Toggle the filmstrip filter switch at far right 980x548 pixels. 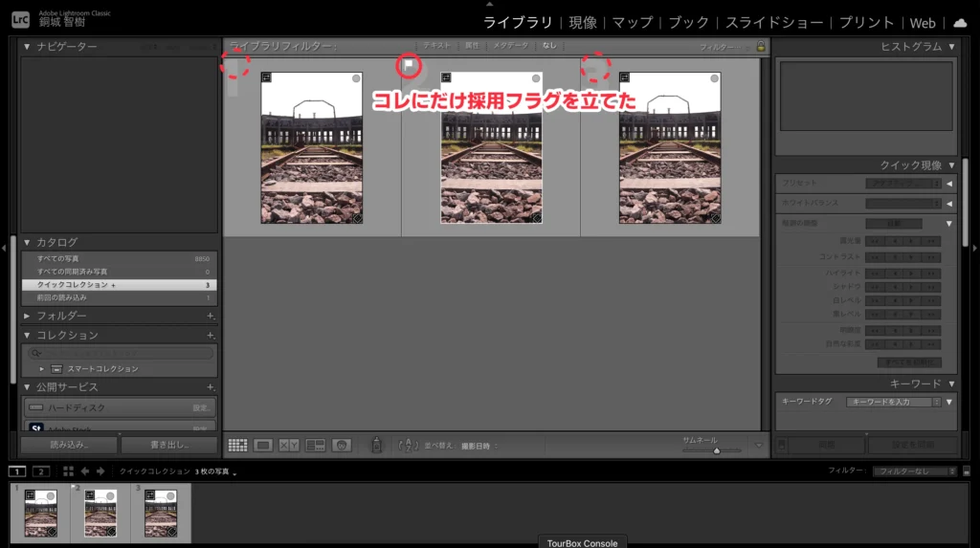tap(967, 471)
